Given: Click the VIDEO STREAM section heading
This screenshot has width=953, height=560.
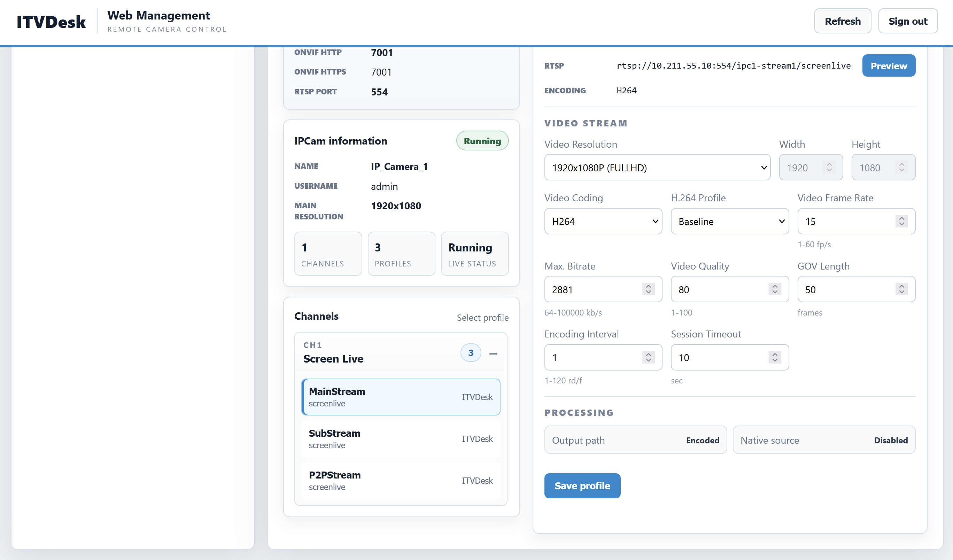Looking at the screenshot, I should [586, 123].
